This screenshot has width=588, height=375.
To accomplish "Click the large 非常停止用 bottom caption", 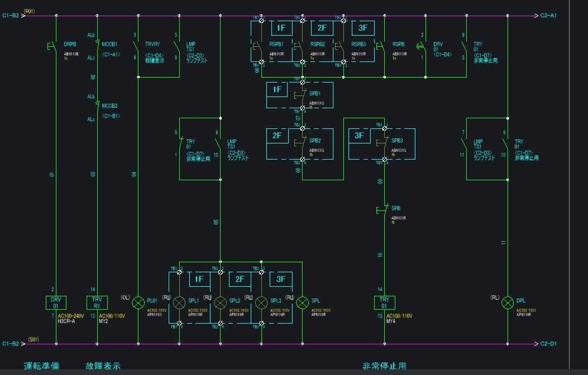I will 384,367.
